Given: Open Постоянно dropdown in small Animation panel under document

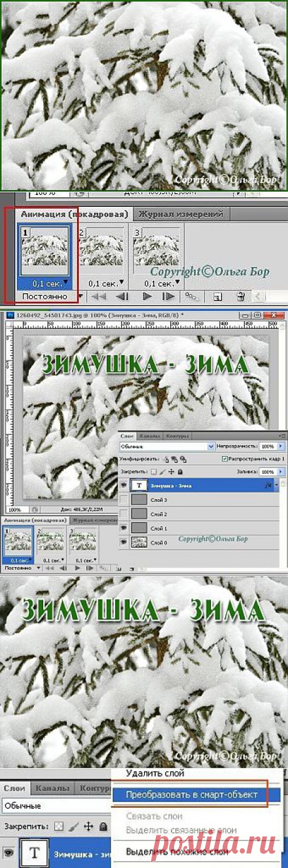Looking at the screenshot, I should (21, 567).
